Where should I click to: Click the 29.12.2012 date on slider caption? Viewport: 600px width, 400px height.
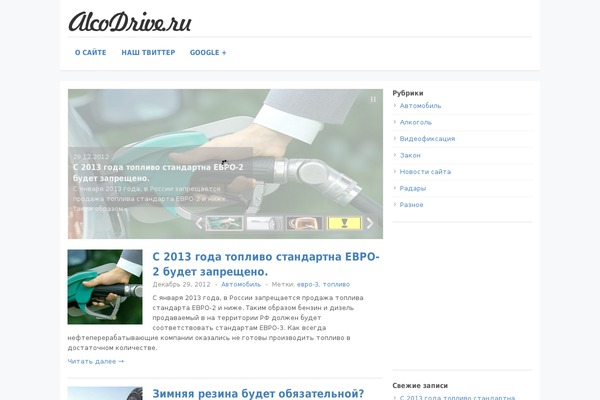coord(91,157)
